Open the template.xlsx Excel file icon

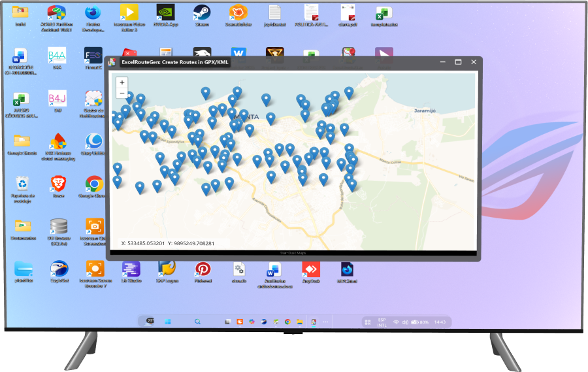(384, 16)
